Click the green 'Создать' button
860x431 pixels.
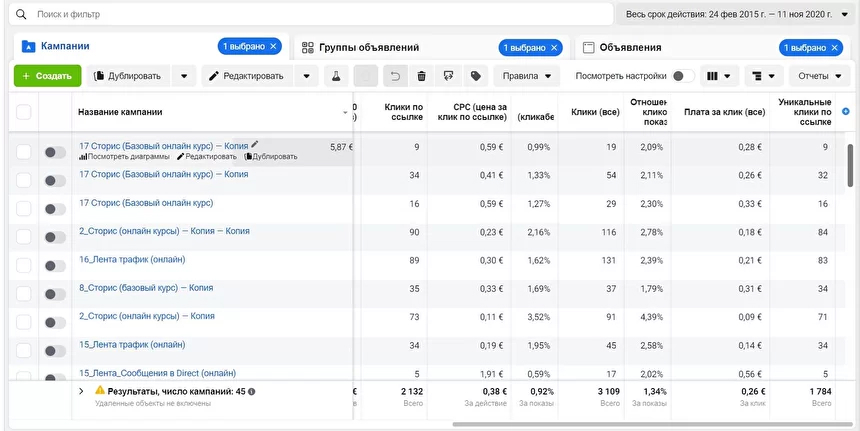coord(46,76)
